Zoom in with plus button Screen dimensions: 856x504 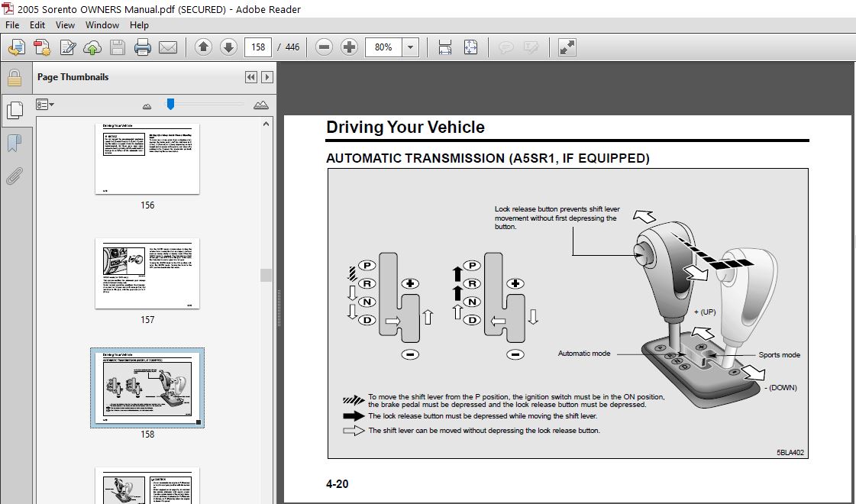[349, 47]
